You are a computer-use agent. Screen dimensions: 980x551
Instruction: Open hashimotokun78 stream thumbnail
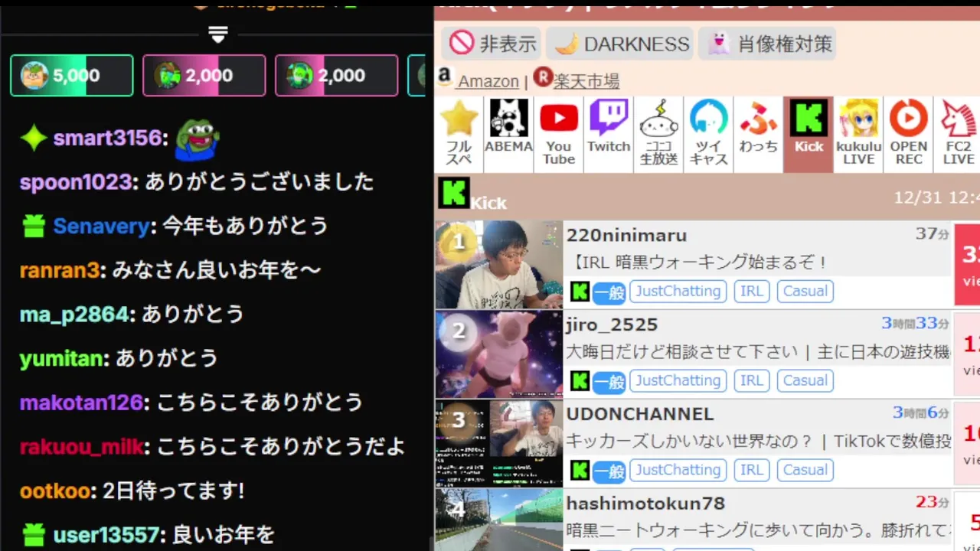click(499, 520)
